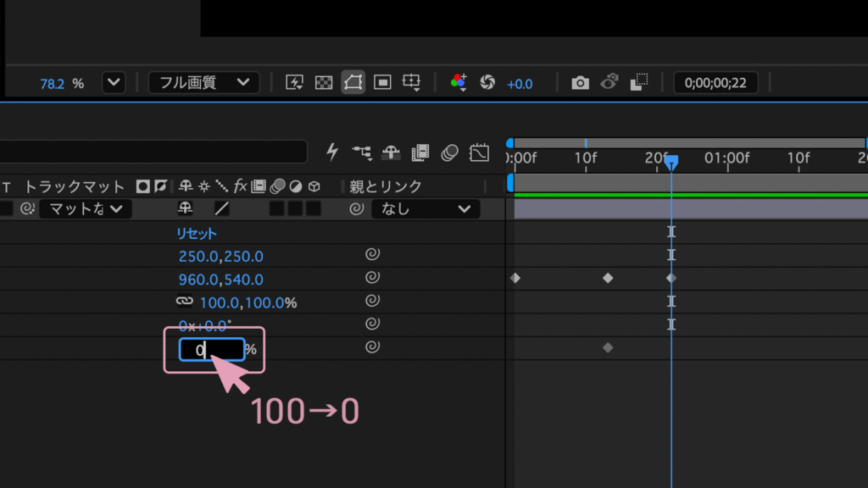Select position keyframe at current time
The height and width of the screenshot is (488, 868).
tap(671, 278)
